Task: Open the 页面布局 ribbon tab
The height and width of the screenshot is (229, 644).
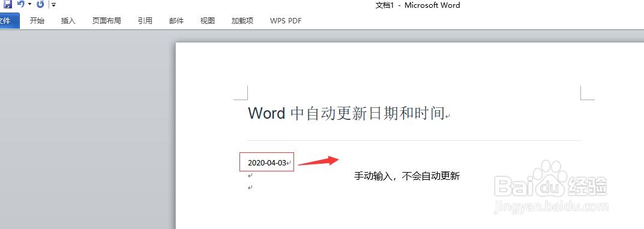Action: click(106, 20)
